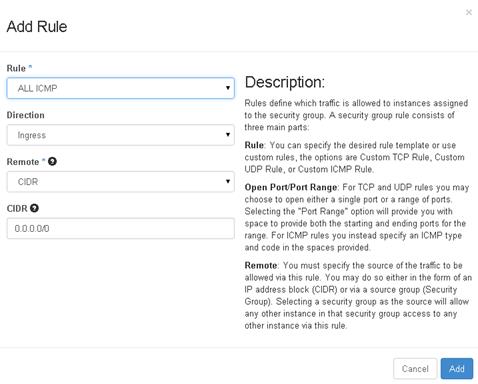Click the Description heading
Image resolution: width=478 pixels, height=384 pixels.
tap(285, 82)
